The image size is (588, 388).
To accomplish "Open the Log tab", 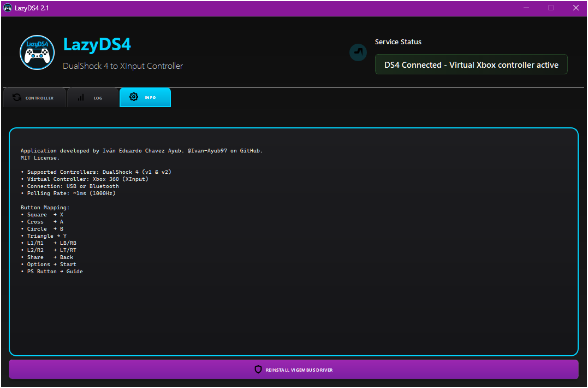I will tap(93, 98).
